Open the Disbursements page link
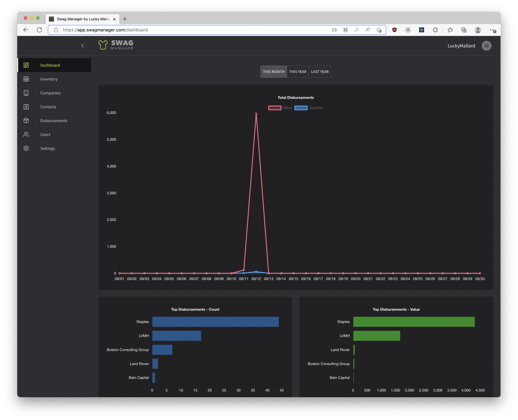Viewport: 518px width, 420px height. point(54,121)
